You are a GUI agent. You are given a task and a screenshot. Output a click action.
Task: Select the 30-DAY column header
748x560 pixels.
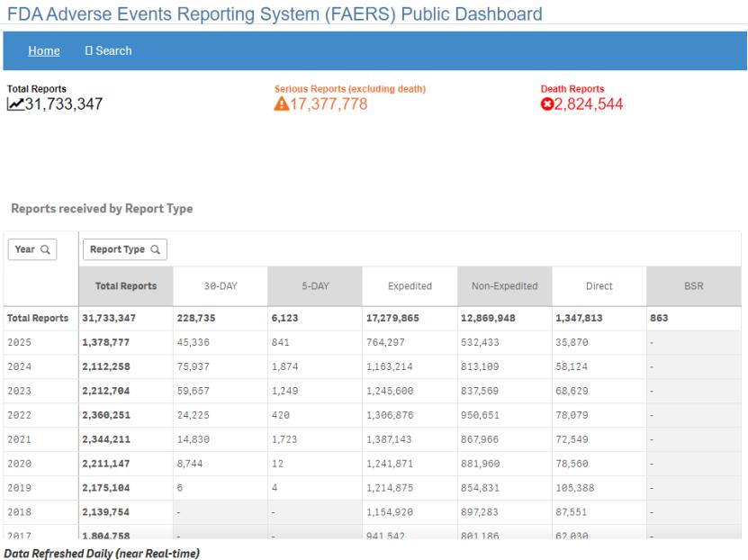pyautogui.click(x=221, y=285)
